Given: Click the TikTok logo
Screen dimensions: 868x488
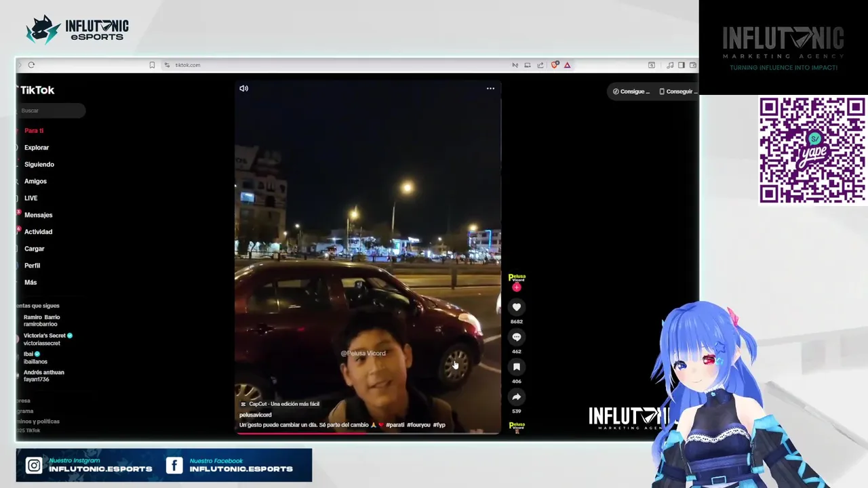Looking at the screenshot, I should [37, 90].
